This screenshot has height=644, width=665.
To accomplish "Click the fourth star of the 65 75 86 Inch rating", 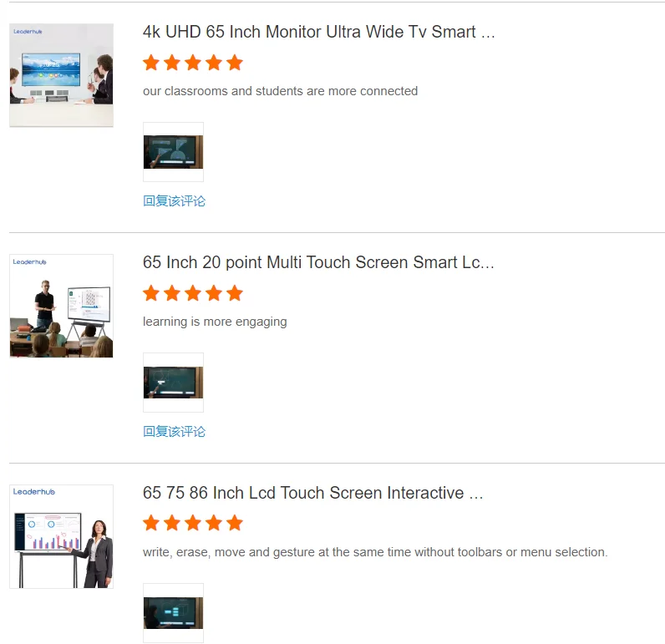I will click(x=214, y=523).
